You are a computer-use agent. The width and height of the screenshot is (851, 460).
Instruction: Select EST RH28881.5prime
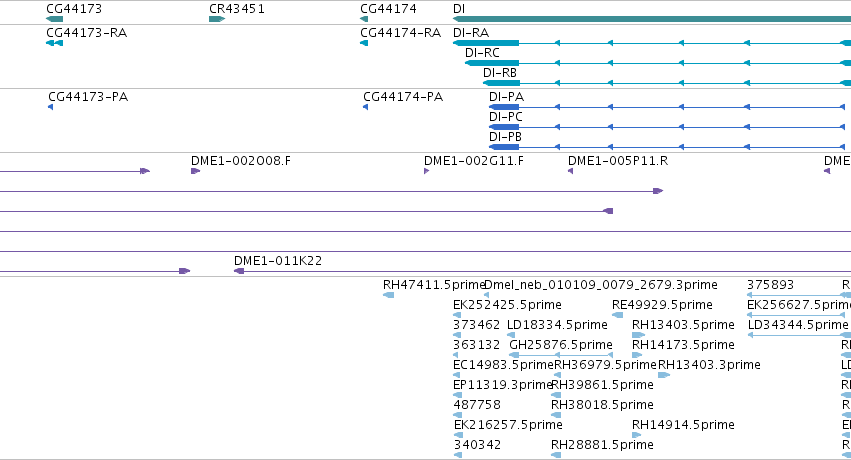(602, 445)
